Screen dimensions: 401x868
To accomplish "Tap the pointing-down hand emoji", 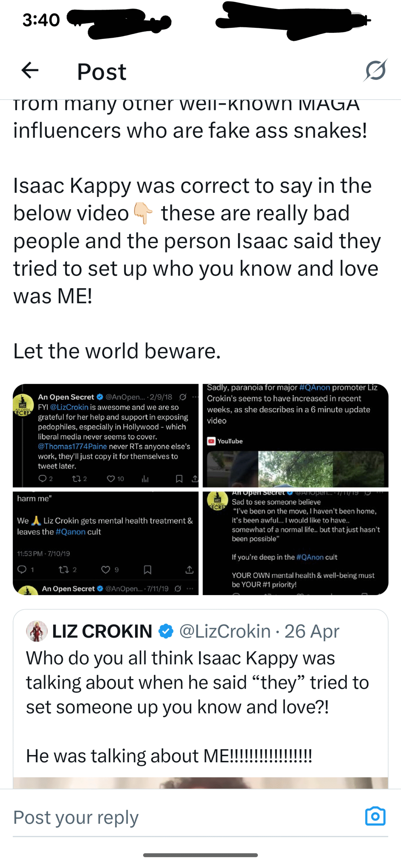I will [143, 213].
